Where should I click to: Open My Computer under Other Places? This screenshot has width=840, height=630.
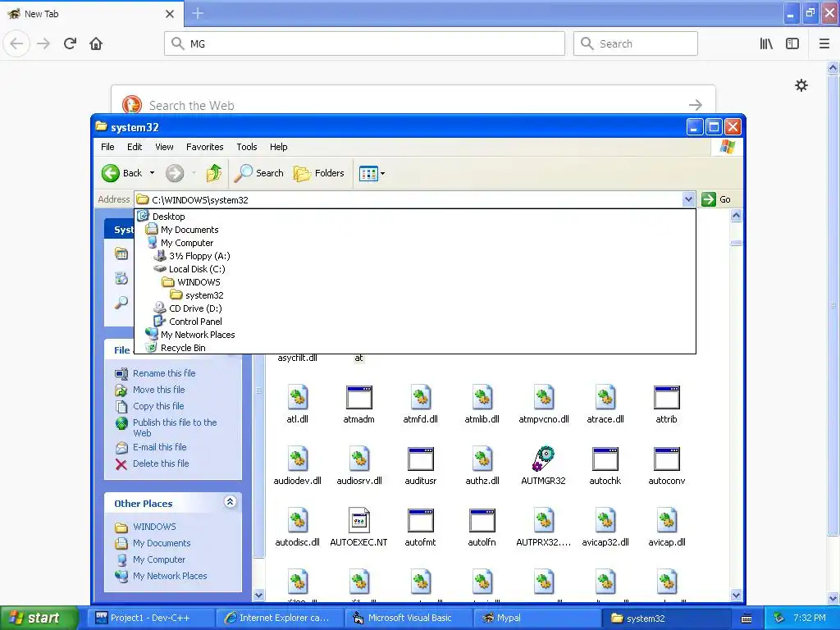[x=159, y=559]
